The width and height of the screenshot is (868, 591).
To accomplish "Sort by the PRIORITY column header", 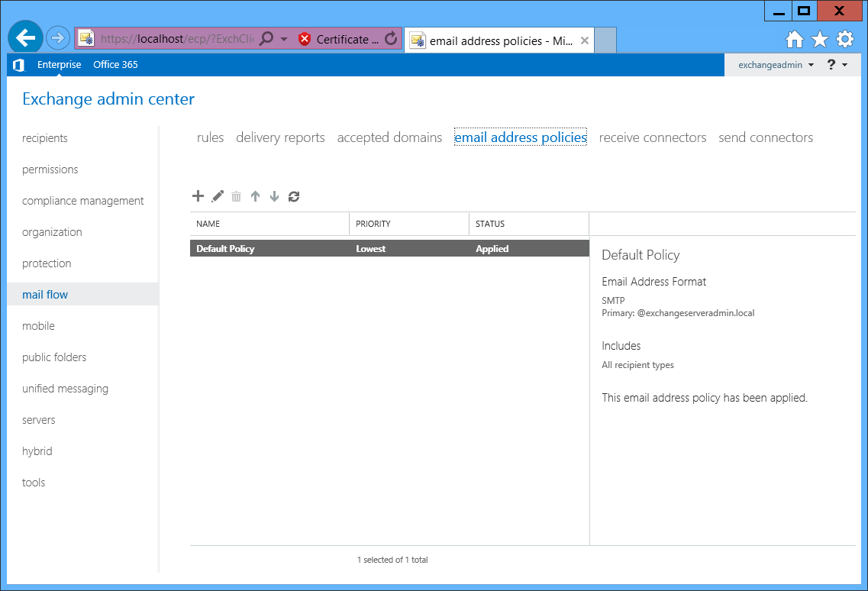I will 409,224.
